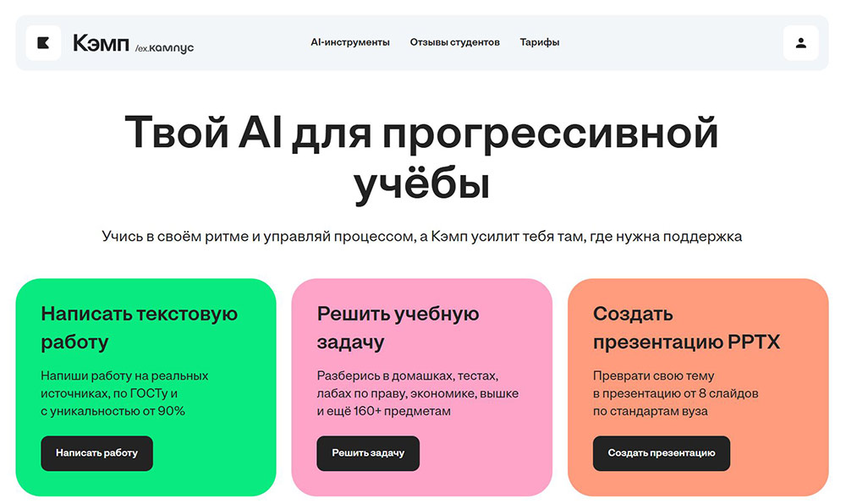846x504 pixels.
Task: Click the Написать текстовую работу card title
Action: pos(140,326)
